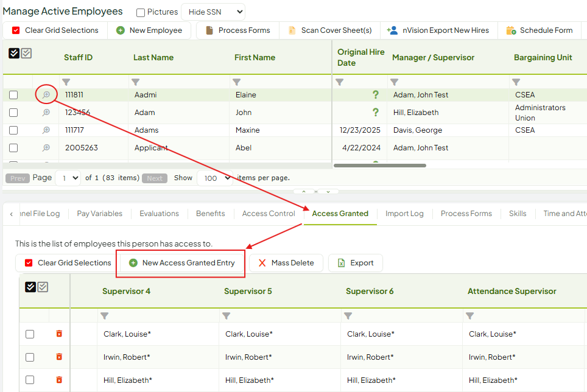This screenshot has width=587, height=392.
Task: Switch to the Access Control tab
Action: (x=269, y=214)
